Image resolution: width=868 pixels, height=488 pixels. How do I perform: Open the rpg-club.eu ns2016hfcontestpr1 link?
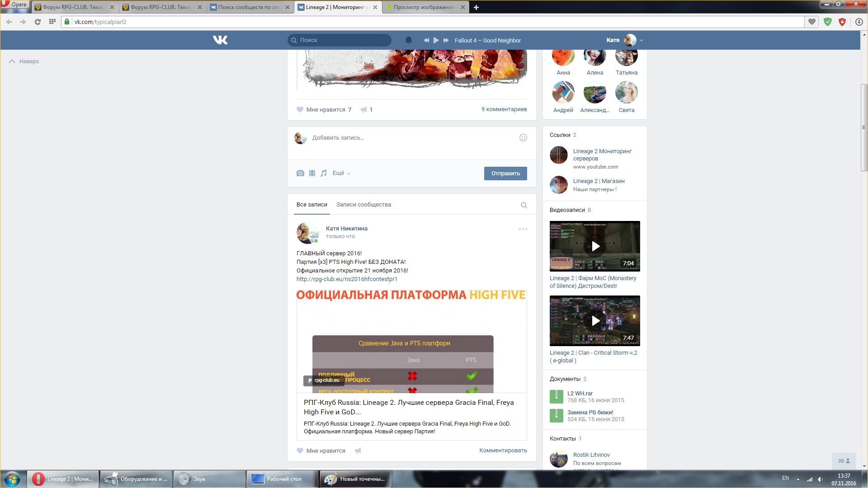click(x=347, y=279)
